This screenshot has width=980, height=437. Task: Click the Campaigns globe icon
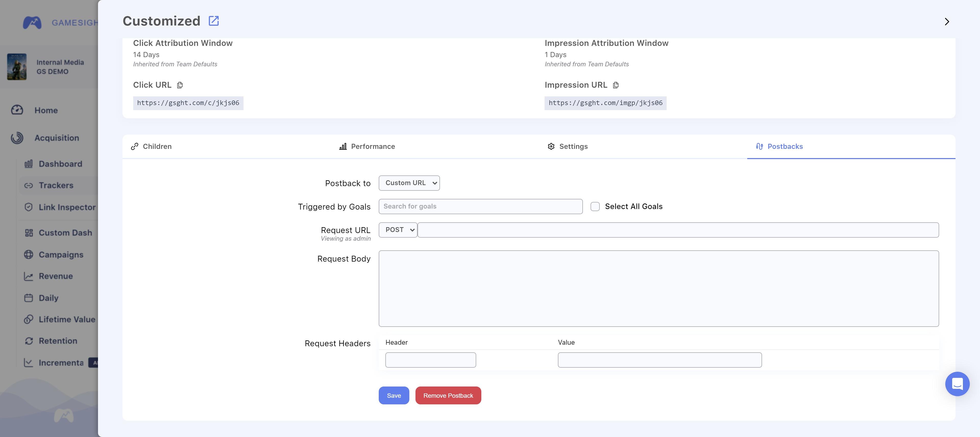pyautogui.click(x=29, y=255)
